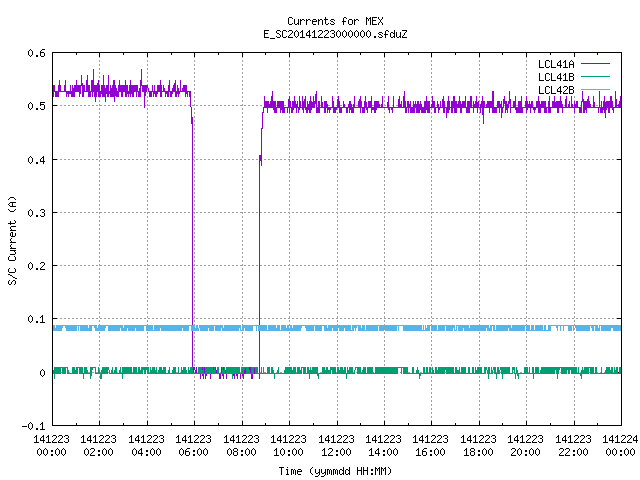Click the '08:00' time tick label

coord(241,452)
